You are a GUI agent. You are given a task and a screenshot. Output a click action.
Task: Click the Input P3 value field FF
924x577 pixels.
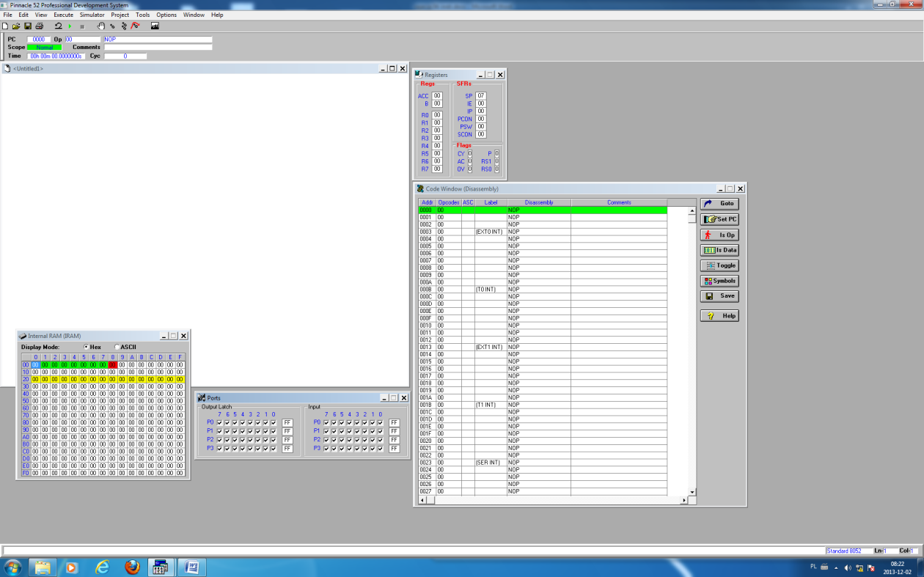[395, 448]
